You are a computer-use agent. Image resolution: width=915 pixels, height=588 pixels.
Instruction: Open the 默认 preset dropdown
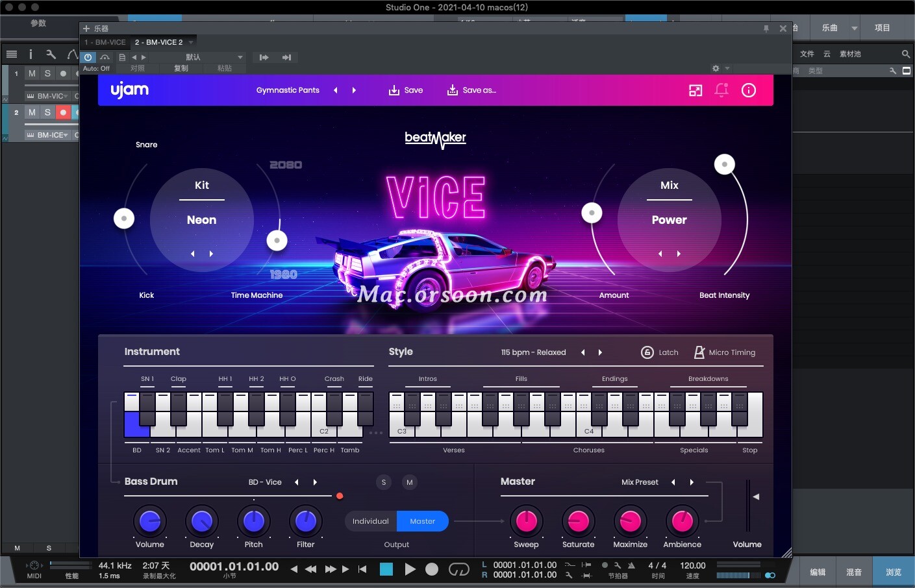coord(197,57)
